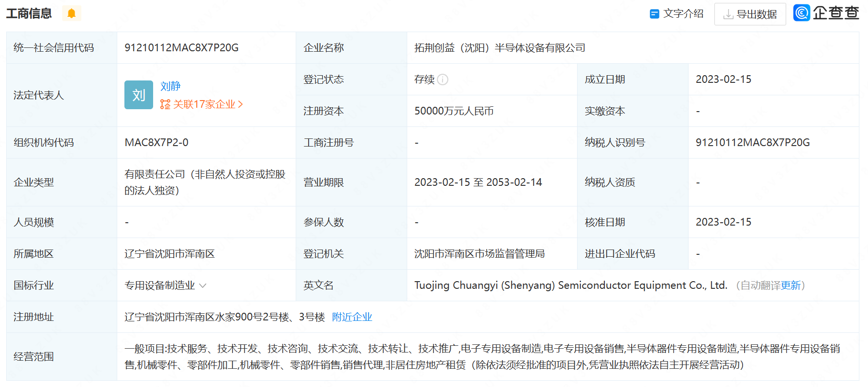
Task: Click the 纳税人识别号 label
Action: 615,143
